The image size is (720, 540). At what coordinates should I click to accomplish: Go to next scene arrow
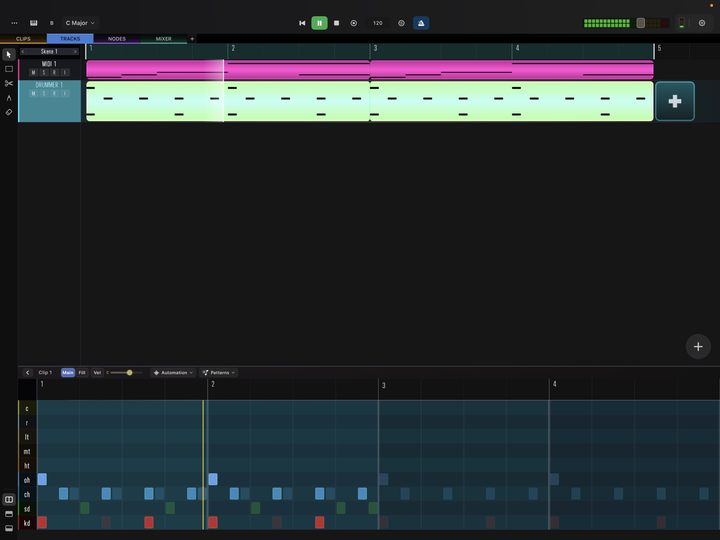(x=75, y=51)
